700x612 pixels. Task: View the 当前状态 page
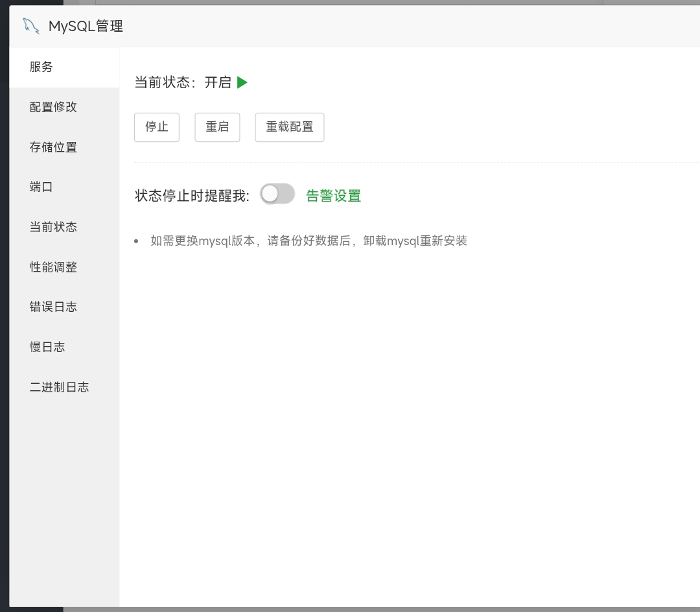point(53,227)
